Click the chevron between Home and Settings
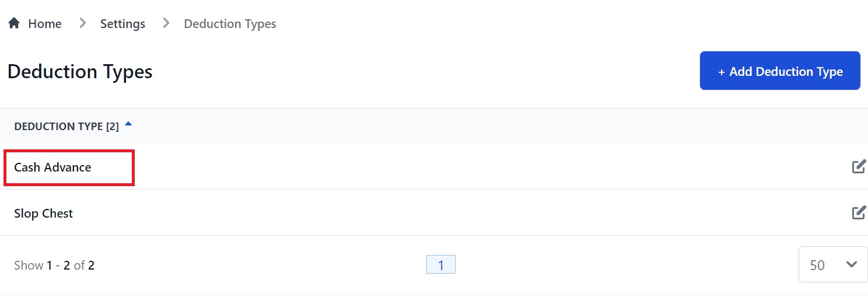Screen dimensions: 868x297 [x=82, y=23]
